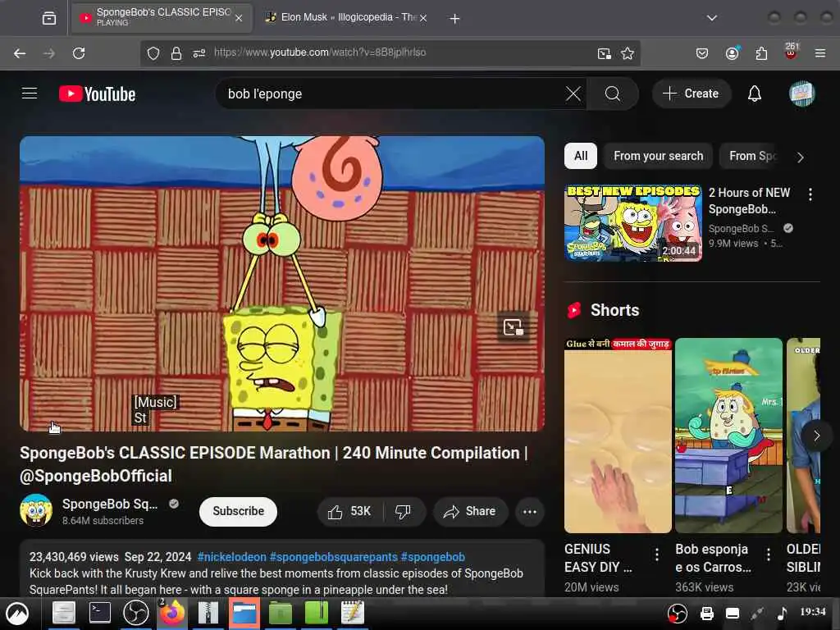This screenshot has height=630, width=840.
Task: Subscribe to SpongeBob channel
Action: (x=239, y=512)
